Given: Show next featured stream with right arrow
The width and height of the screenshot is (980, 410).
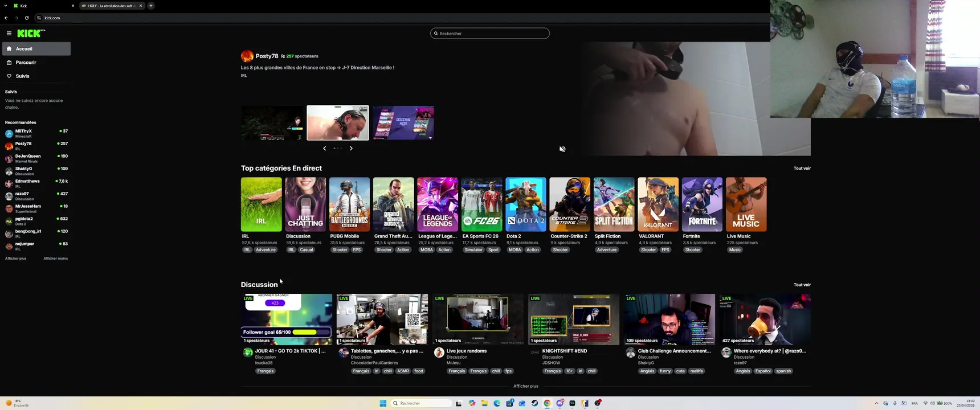Looking at the screenshot, I should (x=351, y=148).
